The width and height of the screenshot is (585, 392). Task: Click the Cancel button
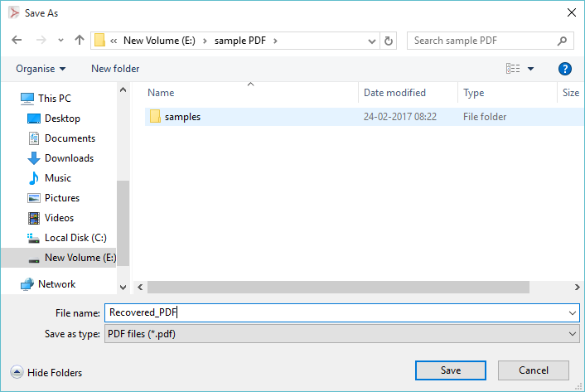click(534, 370)
